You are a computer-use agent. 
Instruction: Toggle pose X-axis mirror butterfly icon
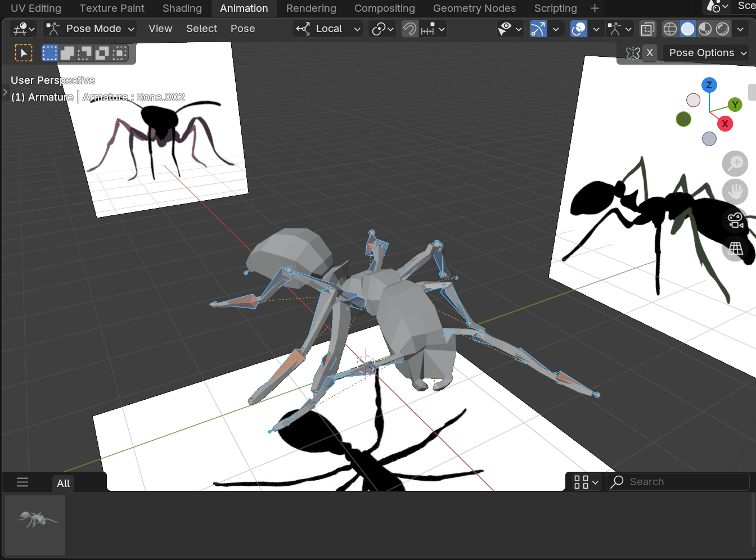633,52
